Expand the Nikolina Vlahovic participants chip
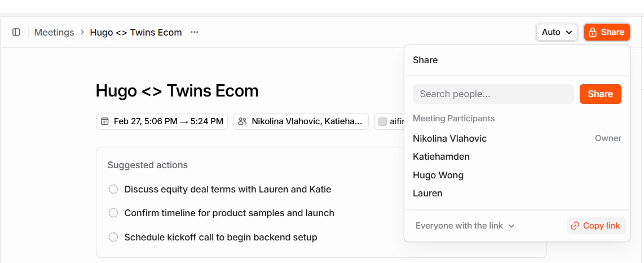Image resolution: width=644 pixels, height=263 pixels. (x=301, y=121)
